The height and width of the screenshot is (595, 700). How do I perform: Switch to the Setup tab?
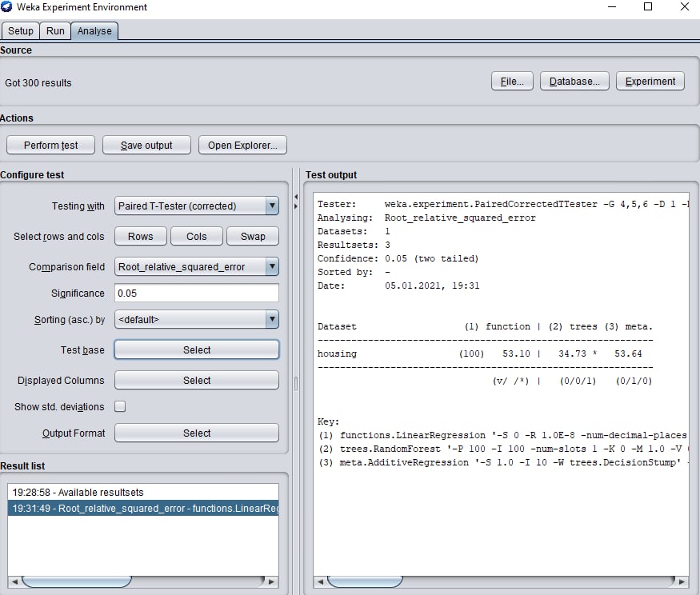click(x=21, y=31)
